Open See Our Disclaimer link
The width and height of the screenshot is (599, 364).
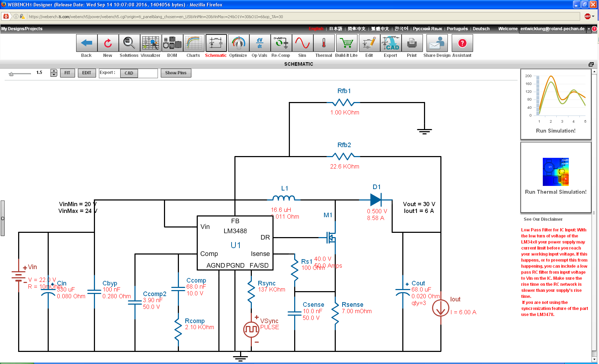coord(543,219)
